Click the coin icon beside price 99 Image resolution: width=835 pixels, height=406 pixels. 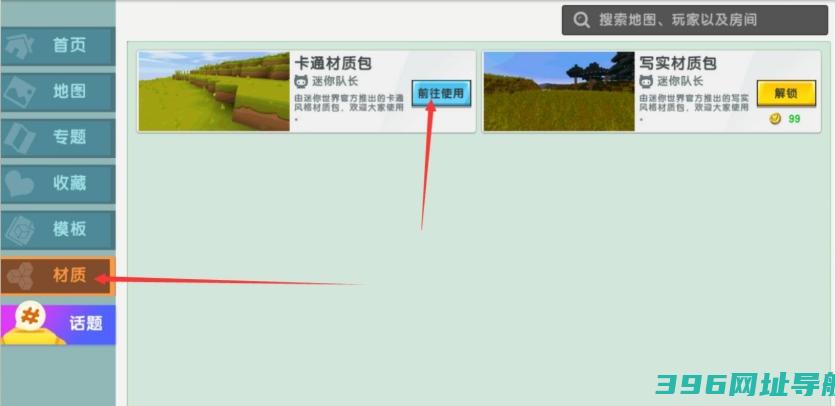pos(775,119)
